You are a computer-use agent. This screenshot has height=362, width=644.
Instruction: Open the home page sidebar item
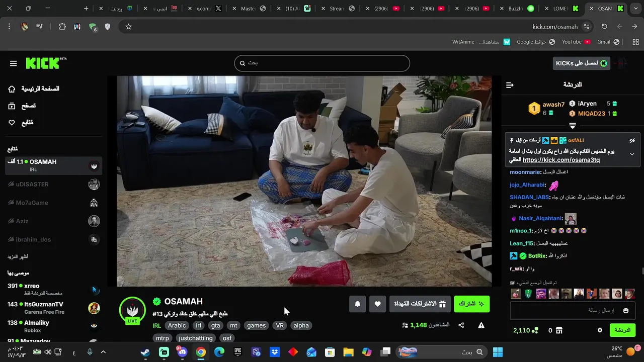click(33, 89)
